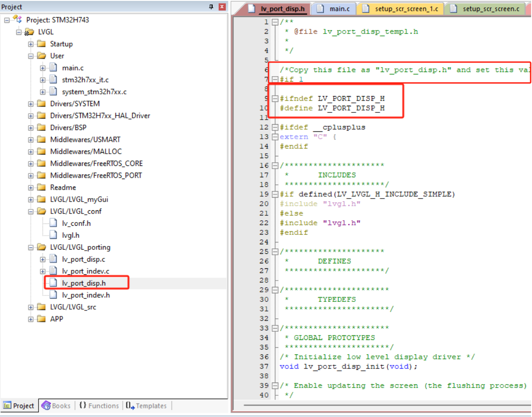Switch to the setup_scr_screen.c editor tab
532x417 pixels.
pos(488,9)
